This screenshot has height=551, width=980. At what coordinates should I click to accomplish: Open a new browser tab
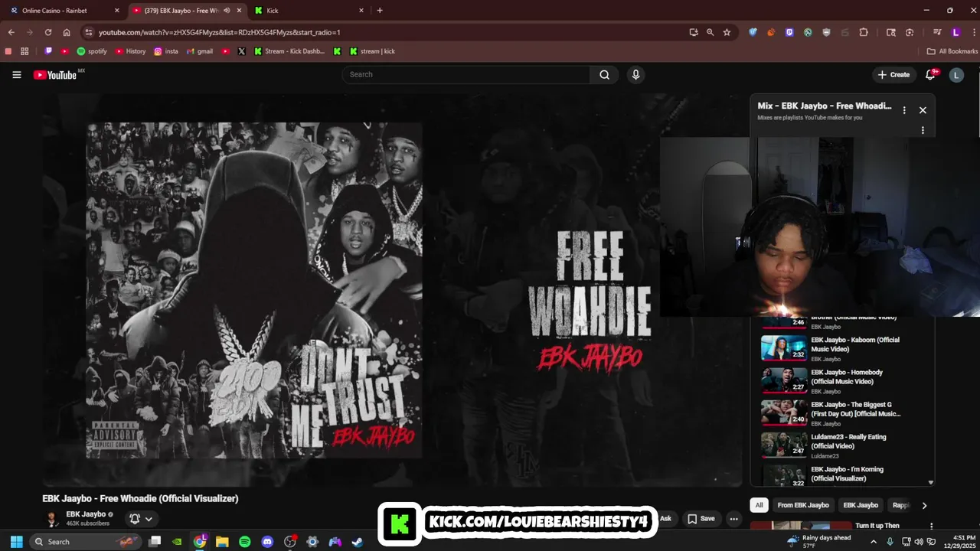380,10
